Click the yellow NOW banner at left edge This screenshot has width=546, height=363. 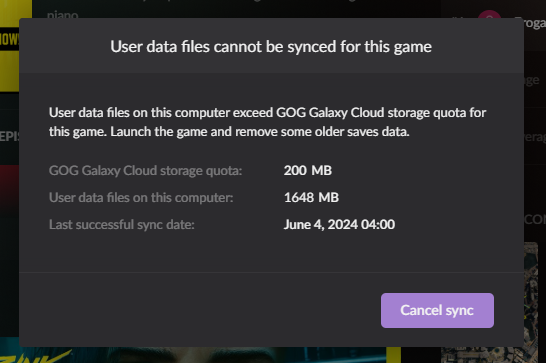tap(9, 46)
